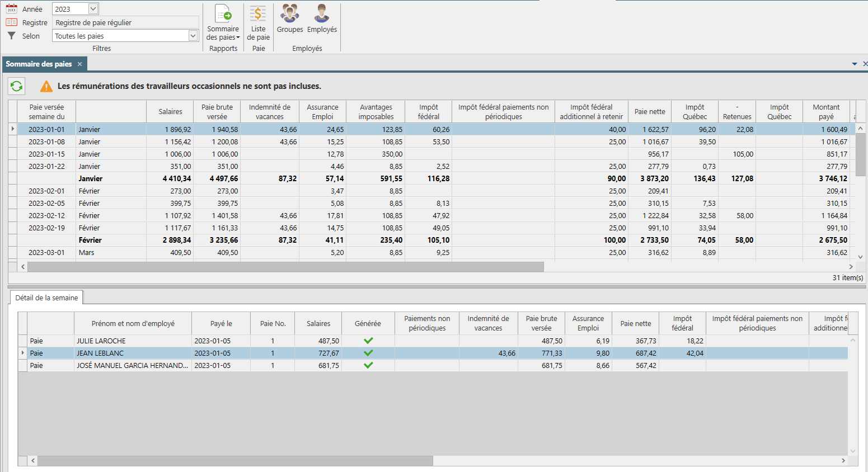This screenshot has width=868, height=472.
Task: Click the 771,33 Paie brute versée cell
Action: tap(542, 353)
